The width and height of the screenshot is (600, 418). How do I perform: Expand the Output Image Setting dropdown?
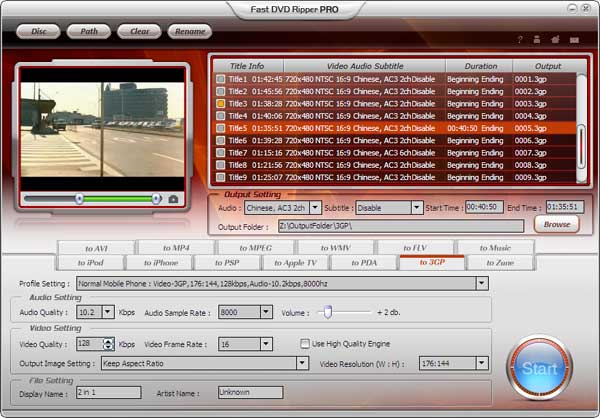coord(302,363)
